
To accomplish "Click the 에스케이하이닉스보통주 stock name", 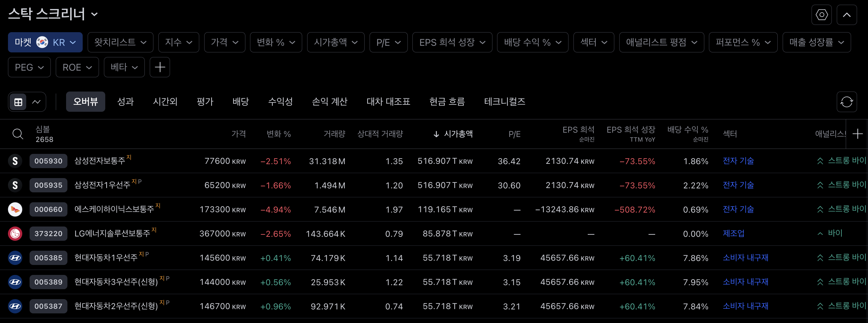I will coord(114,209).
